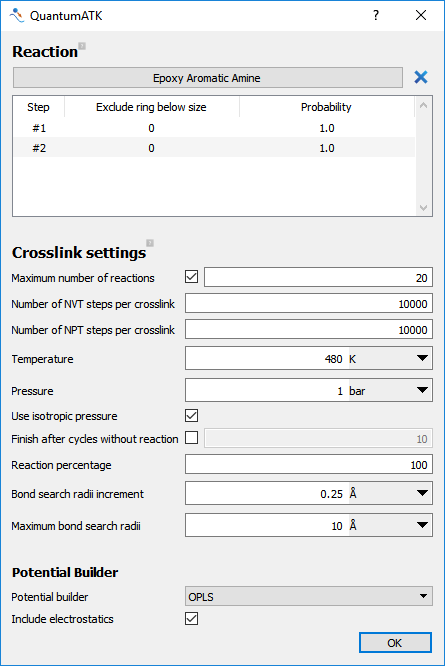
Task: Toggle Maximum number of reactions checkbox
Action: pyautogui.click(x=192, y=277)
